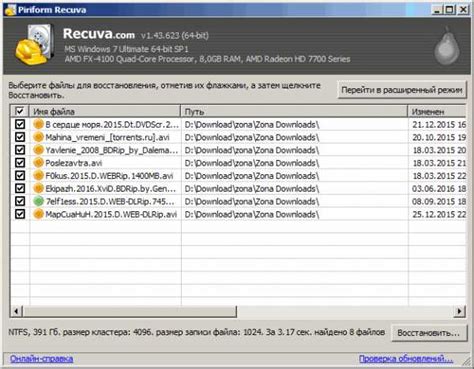474x369 pixels.
Task: Click the orange status icon for Mahina_vremeni file
Action: point(38,137)
